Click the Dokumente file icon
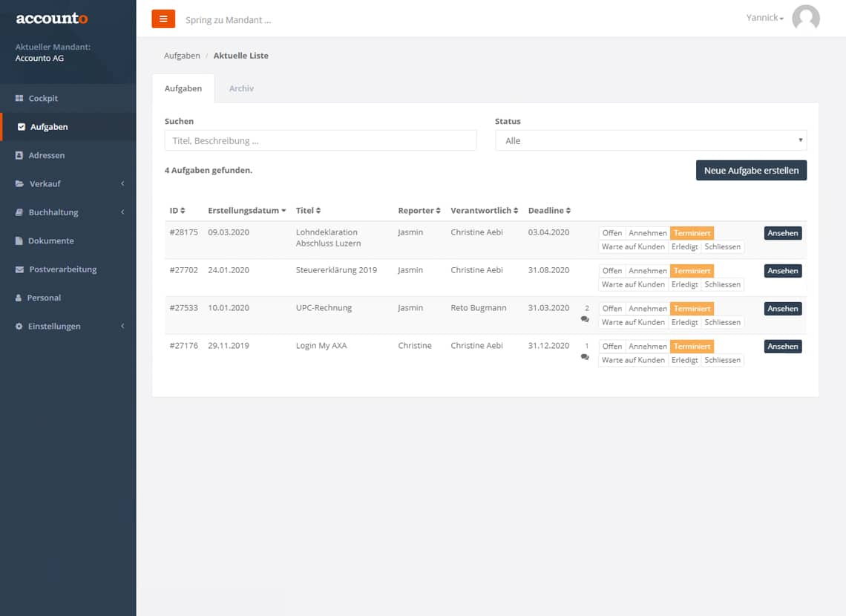 pos(19,241)
